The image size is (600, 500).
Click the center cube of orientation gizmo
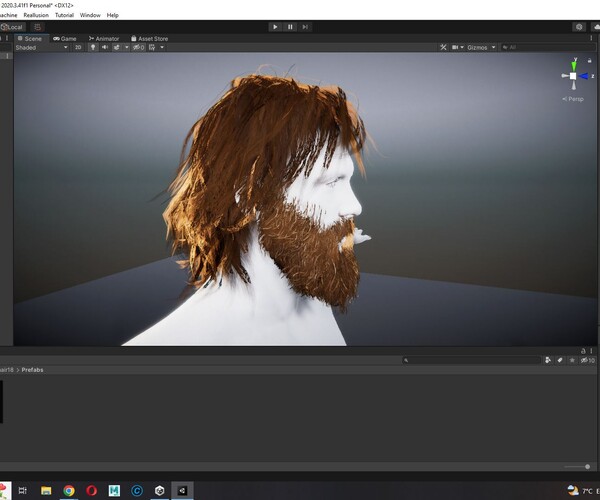click(x=573, y=76)
